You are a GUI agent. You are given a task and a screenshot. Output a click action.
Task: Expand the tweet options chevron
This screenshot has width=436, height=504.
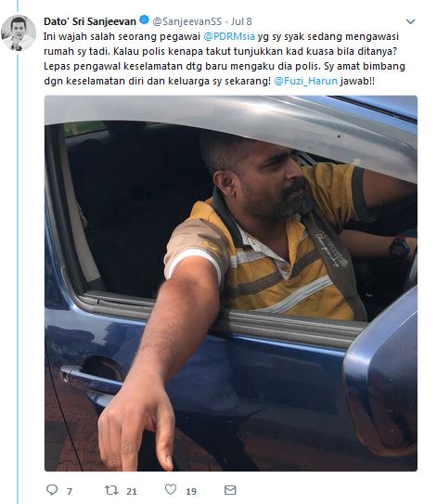point(410,21)
